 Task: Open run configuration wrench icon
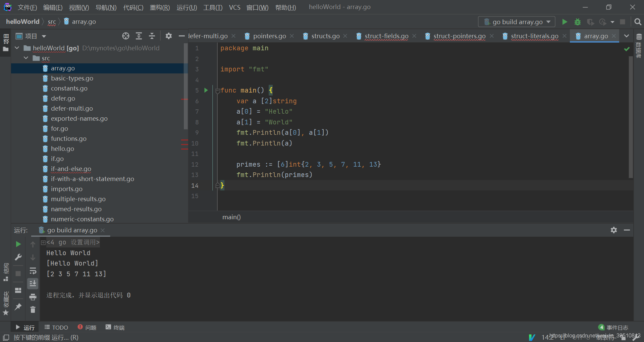18,257
